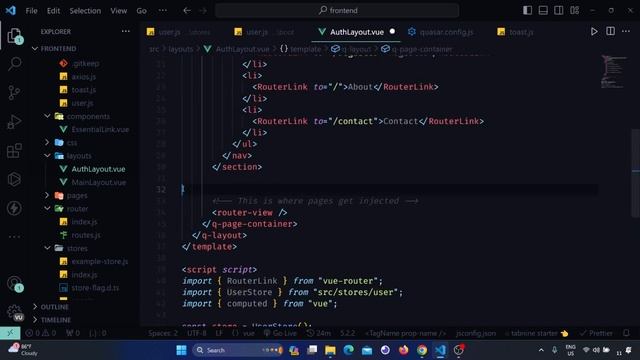Open the Extensions view

pyautogui.click(x=14, y=151)
